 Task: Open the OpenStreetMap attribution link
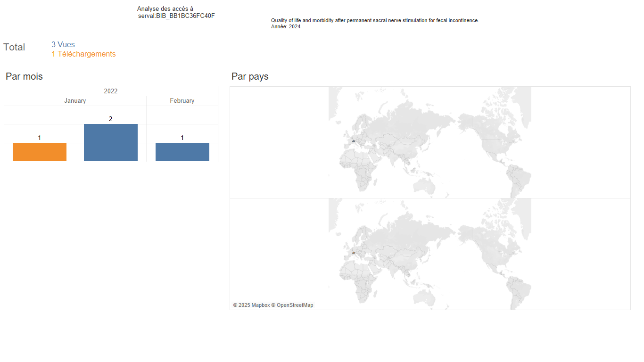point(295,305)
